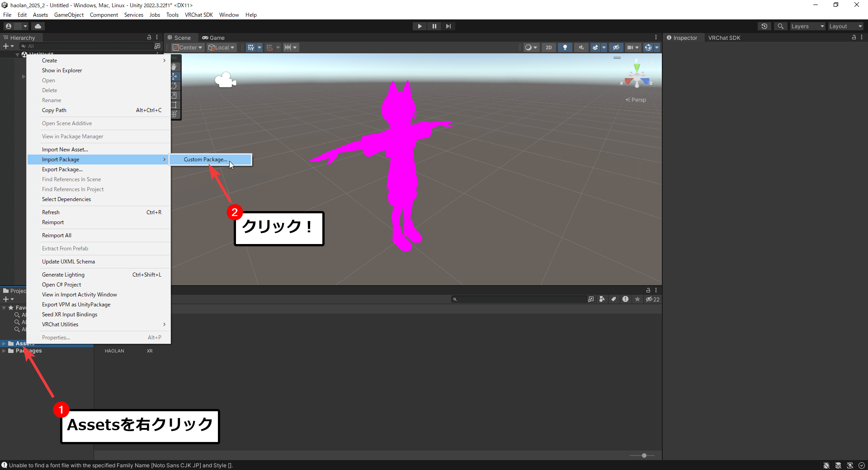Toggle favorites star icon in Project
This screenshot has height=470, width=868.
[637, 299]
